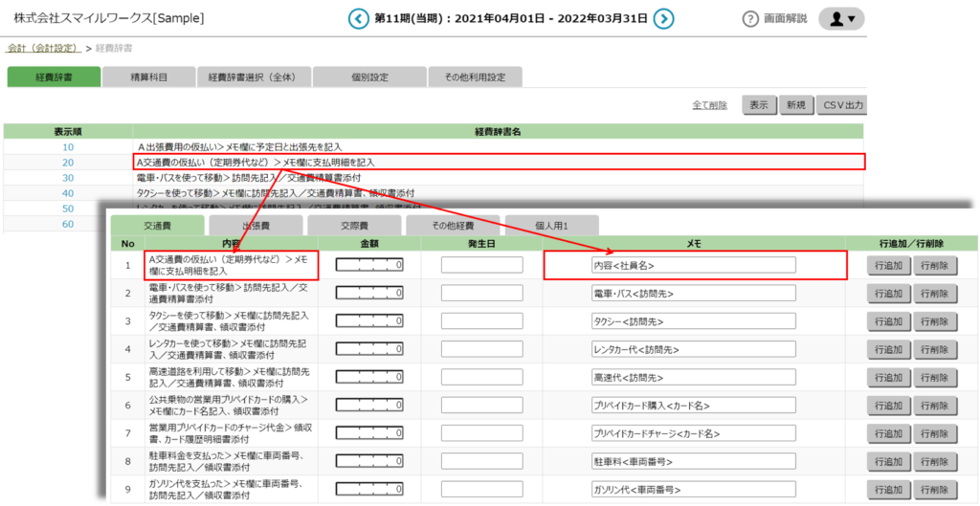Click the 金額 field in row 8
The image size is (980, 506).
pyautogui.click(x=369, y=462)
